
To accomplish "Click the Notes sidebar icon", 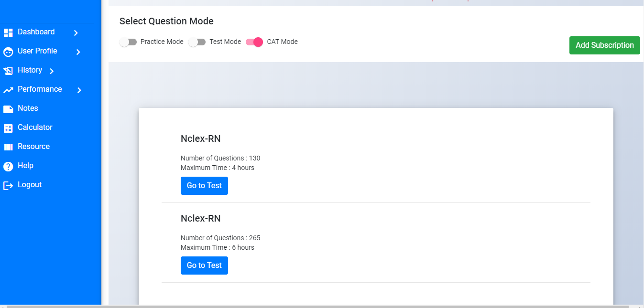I will click(x=8, y=109).
